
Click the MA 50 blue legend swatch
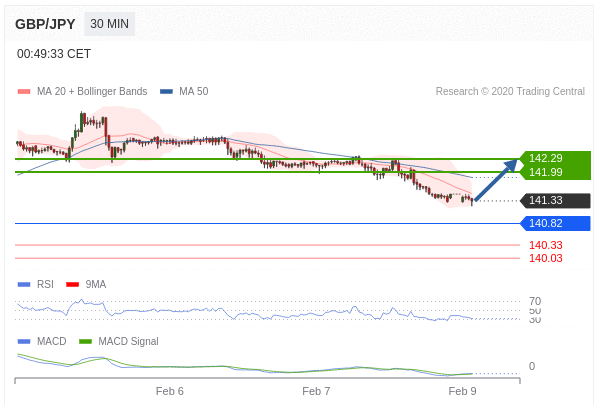pos(166,91)
